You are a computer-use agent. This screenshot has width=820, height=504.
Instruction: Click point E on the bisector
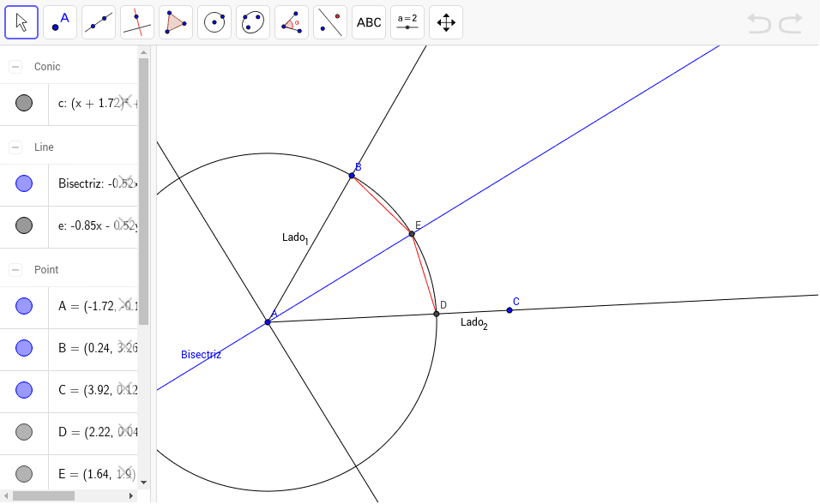tap(412, 234)
